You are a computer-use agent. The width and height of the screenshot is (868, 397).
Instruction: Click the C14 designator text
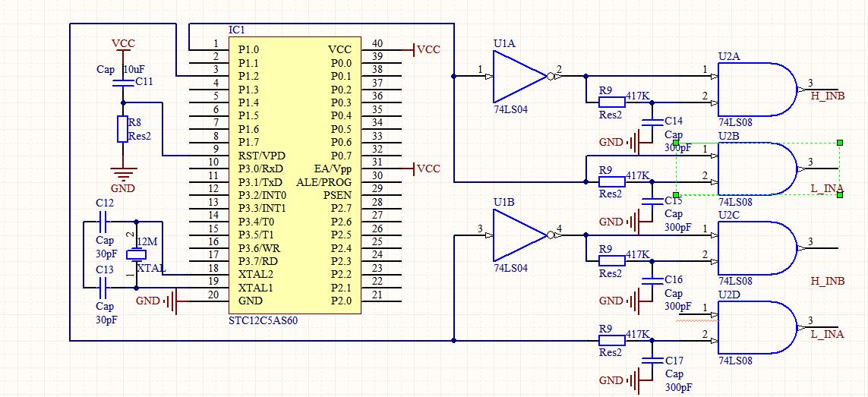click(x=674, y=121)
